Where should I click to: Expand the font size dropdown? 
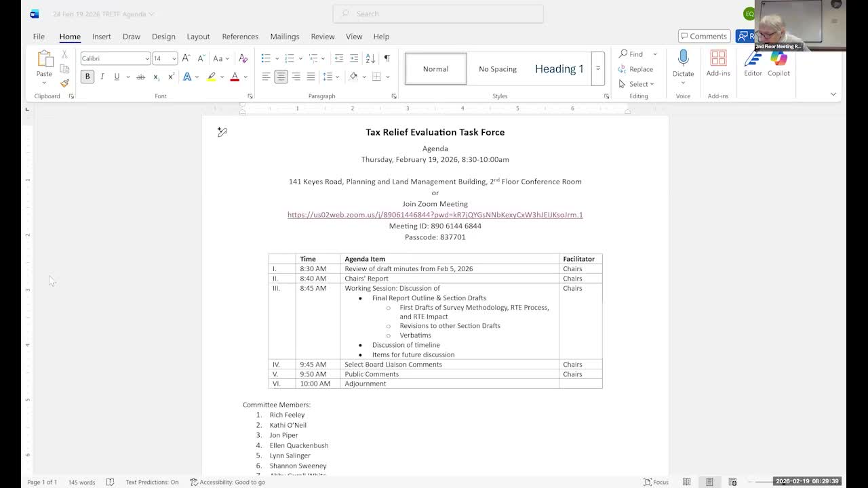tap(174, 58)
